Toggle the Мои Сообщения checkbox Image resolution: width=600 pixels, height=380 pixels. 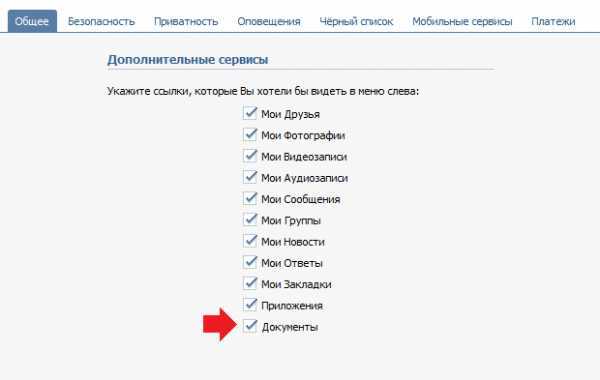[x=250, y=199]
